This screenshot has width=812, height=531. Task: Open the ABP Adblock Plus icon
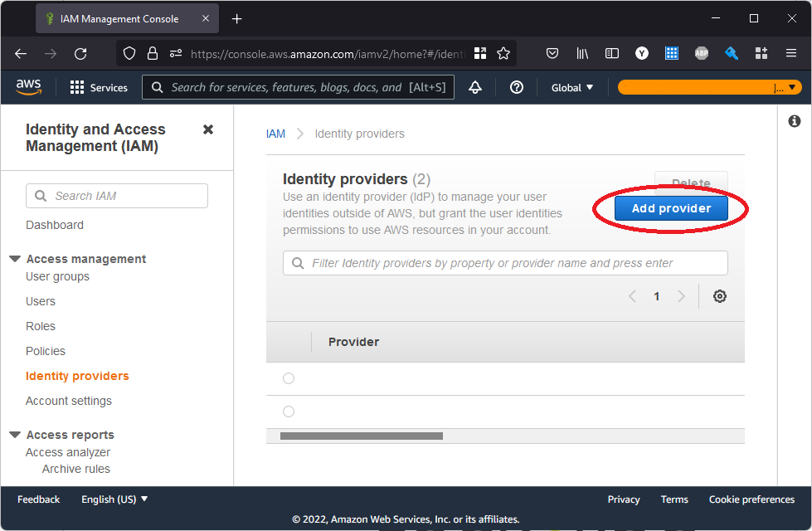(701, 53)
